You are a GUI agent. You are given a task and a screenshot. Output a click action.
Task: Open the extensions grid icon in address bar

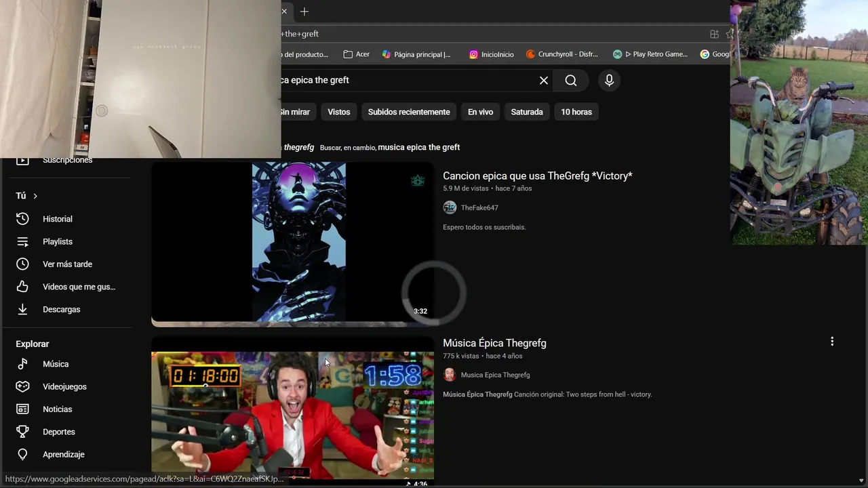click(x=714, y=34)
